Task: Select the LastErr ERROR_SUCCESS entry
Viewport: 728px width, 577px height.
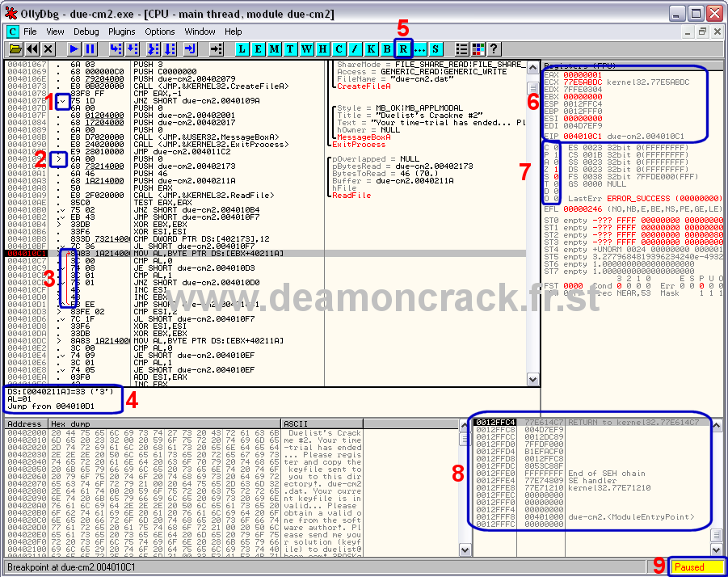Action: 646,198
